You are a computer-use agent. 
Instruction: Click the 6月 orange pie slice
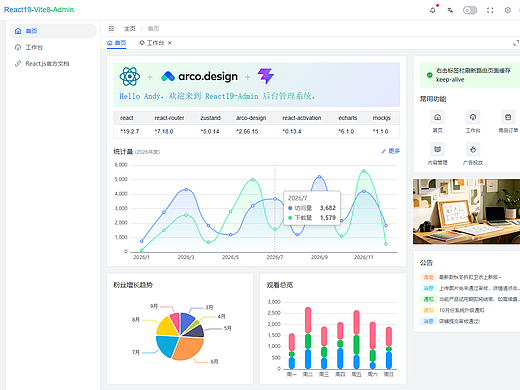click(188, 349)
